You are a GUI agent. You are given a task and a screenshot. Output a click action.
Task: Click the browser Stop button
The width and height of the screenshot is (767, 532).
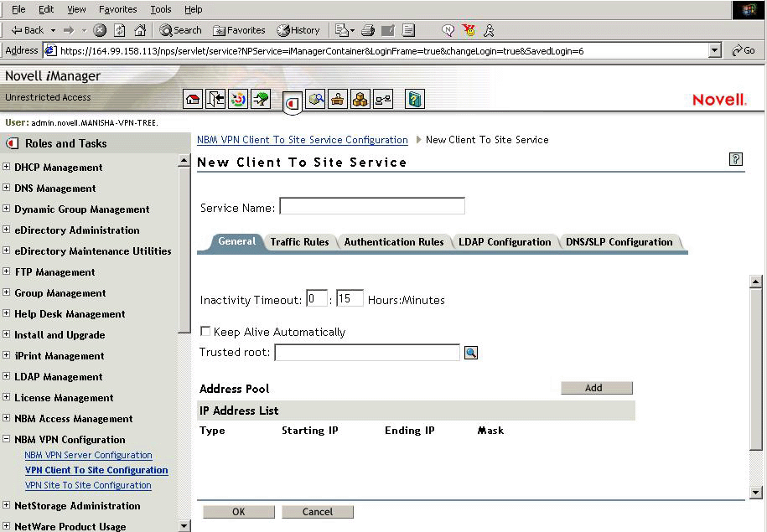[x=100, y=30]
